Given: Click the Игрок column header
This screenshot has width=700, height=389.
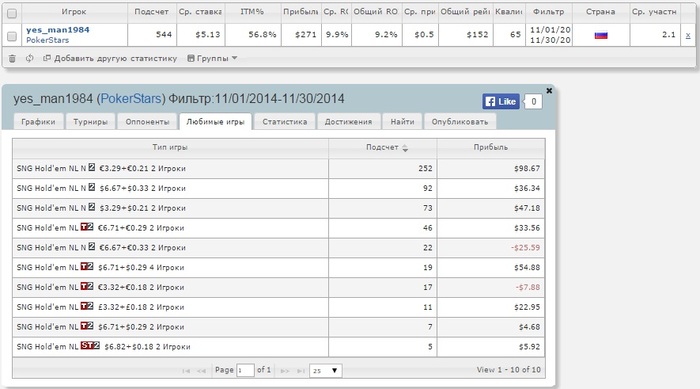Looking at the screenshot, I should click(74, 12).
